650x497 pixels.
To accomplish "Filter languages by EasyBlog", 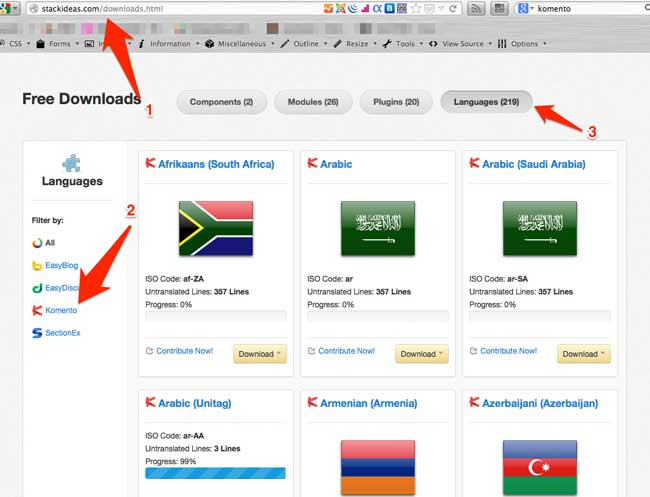I will tap(55, 265).
